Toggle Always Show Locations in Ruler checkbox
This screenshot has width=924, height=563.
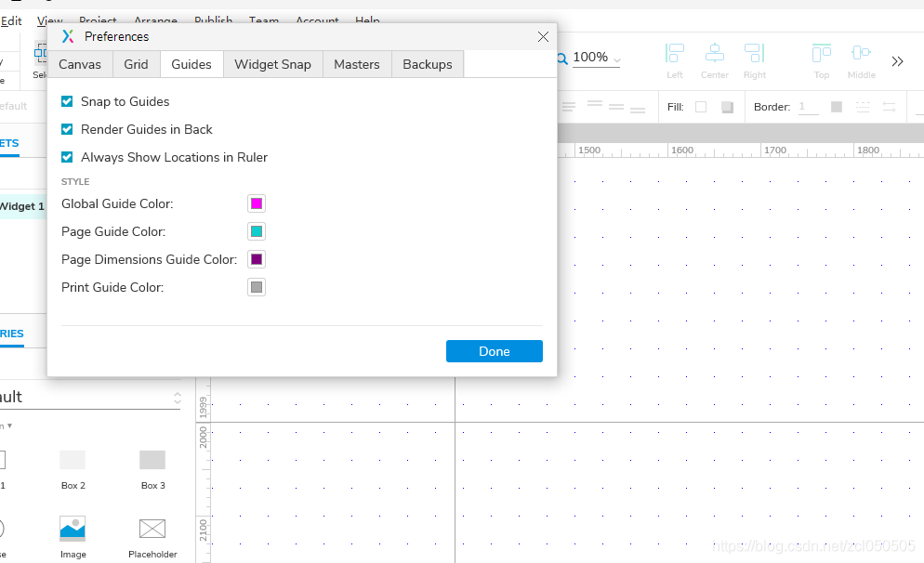67,157
